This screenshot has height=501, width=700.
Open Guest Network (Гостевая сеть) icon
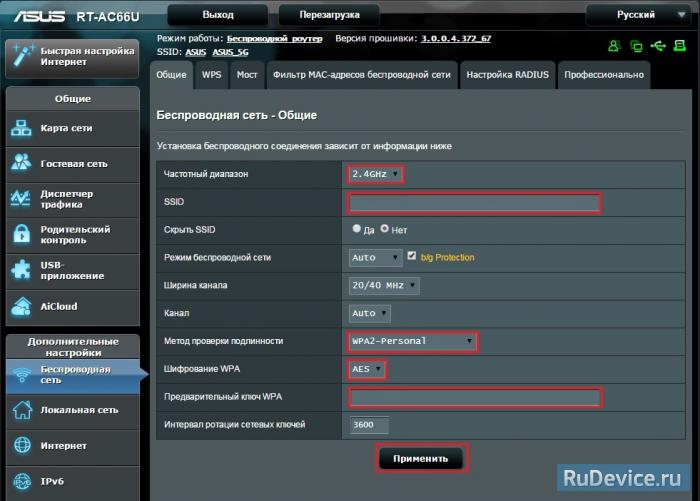[x=21, y=163]
